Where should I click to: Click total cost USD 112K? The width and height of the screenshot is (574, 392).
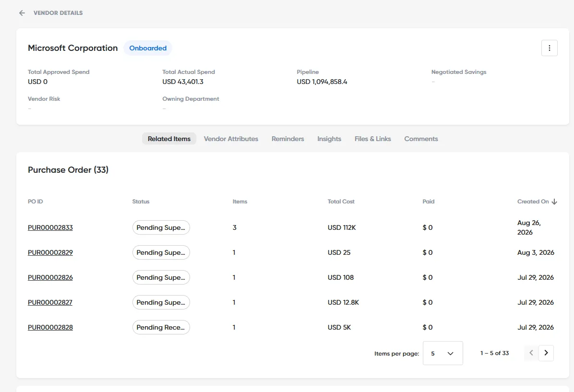click(x=342, y=227)
